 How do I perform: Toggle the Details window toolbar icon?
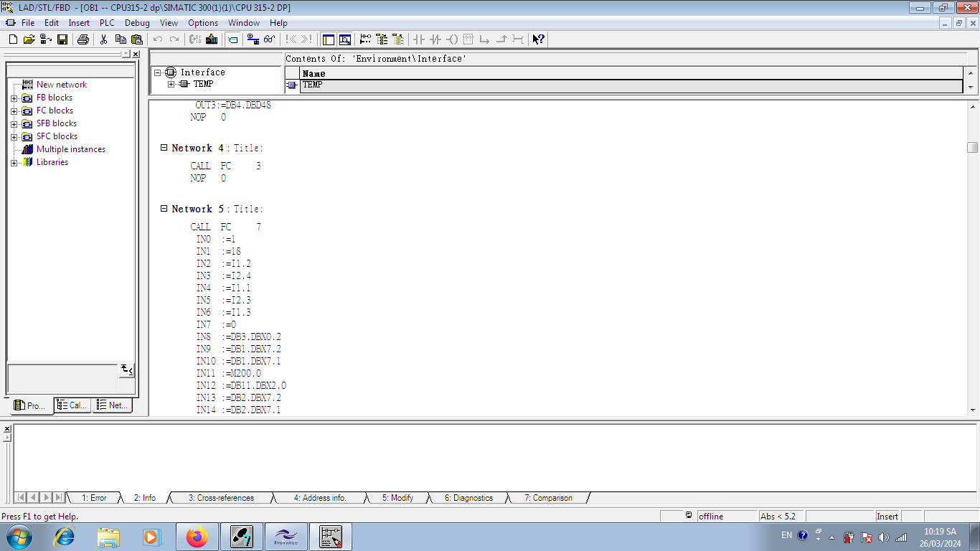coord(345,39)
